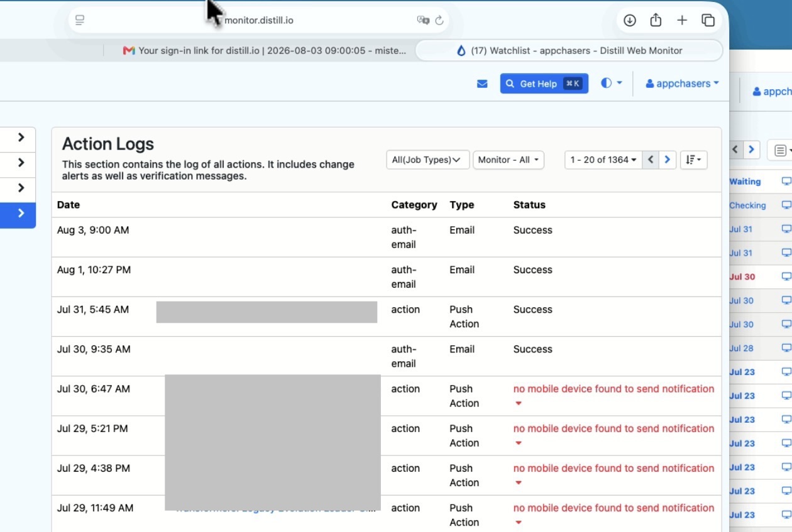
Task: Click the envelope mail icon in the header
Action: coord(482,84)
